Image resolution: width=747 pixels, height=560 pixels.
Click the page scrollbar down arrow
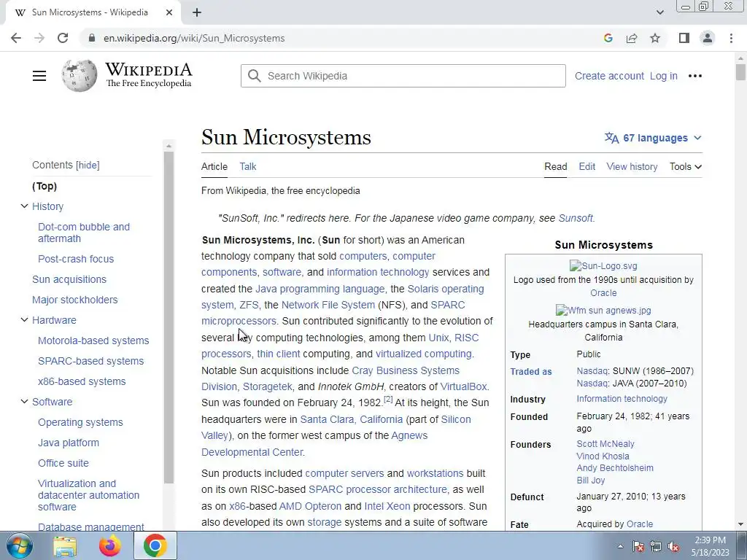pos(740,524)
